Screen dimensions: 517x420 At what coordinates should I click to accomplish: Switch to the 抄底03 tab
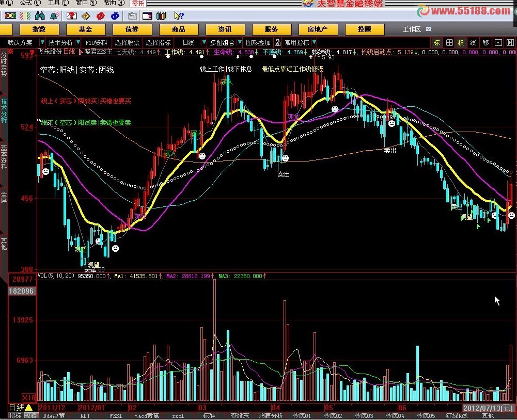[364, 416]
